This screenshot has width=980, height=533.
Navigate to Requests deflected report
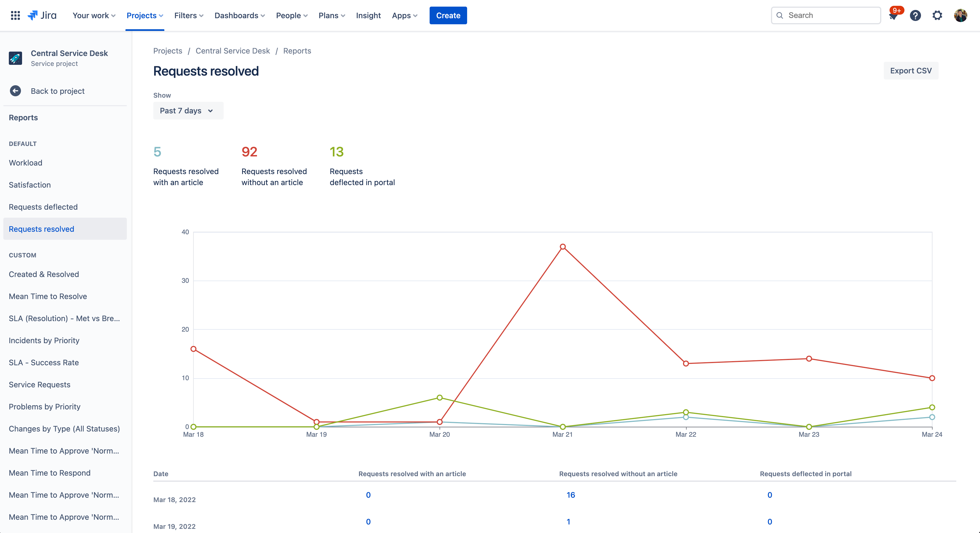point(43,207)
